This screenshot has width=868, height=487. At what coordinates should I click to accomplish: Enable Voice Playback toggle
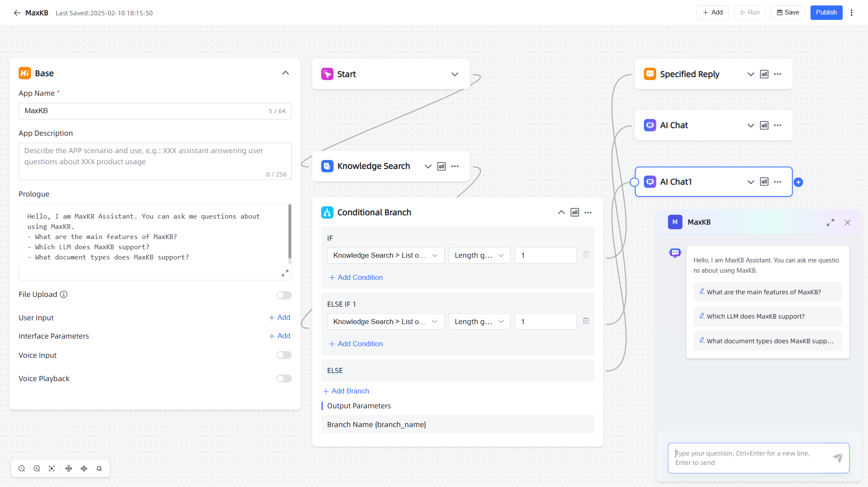[284, 379]
